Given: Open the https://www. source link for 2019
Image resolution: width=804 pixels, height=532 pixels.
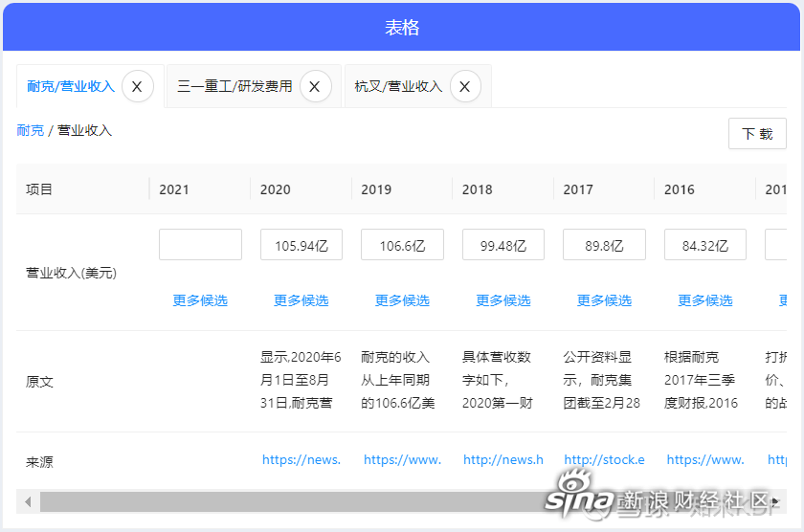Looking at the screenshot, I should click(403, 459).
